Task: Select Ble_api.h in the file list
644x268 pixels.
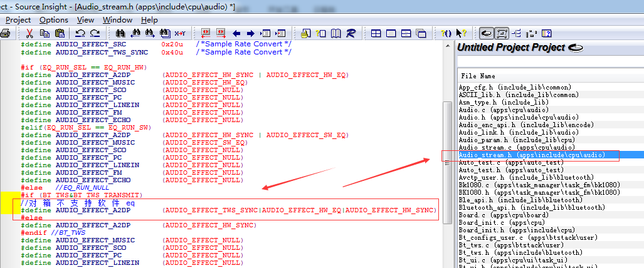Action: click(520, 200)
